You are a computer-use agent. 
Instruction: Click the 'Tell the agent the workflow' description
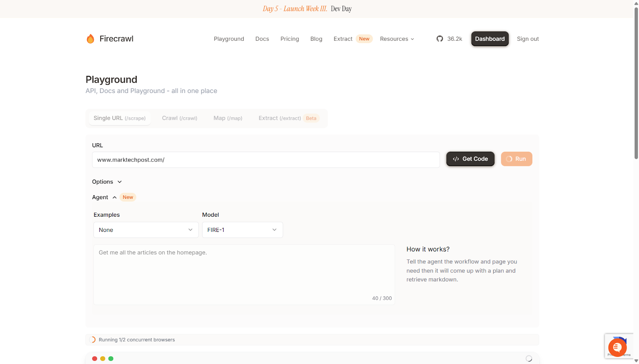tap(462, 271)
